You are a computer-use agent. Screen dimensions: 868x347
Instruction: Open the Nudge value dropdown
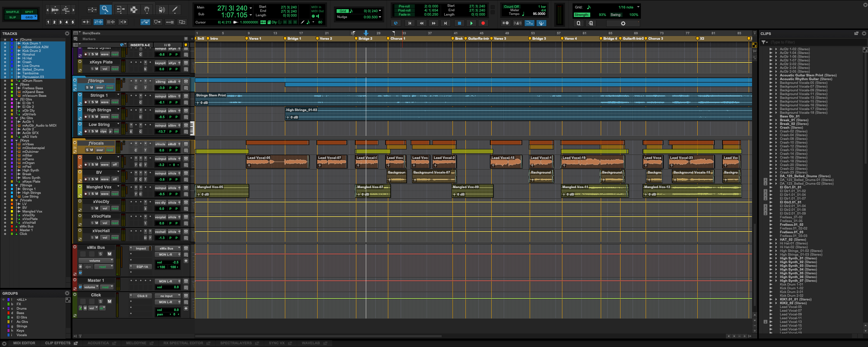[x=380, y=17]
